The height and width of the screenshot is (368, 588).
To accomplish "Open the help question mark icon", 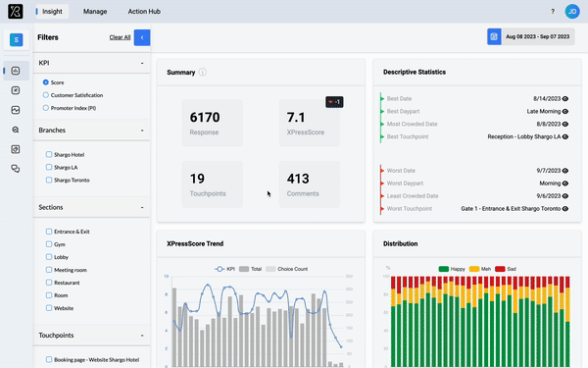I will coord(553,11).
